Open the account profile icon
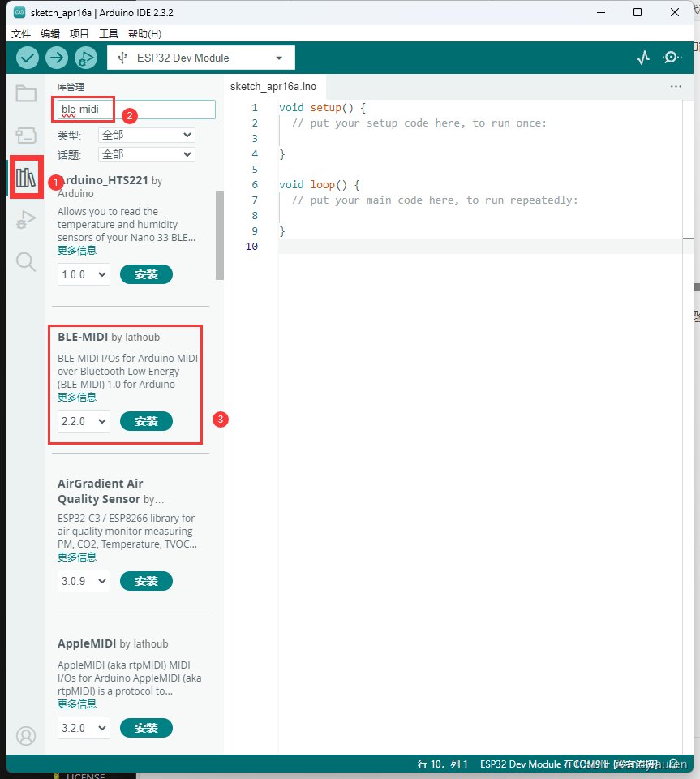The width and height of the screenshot is (700, 779). (x=26, y=736)
